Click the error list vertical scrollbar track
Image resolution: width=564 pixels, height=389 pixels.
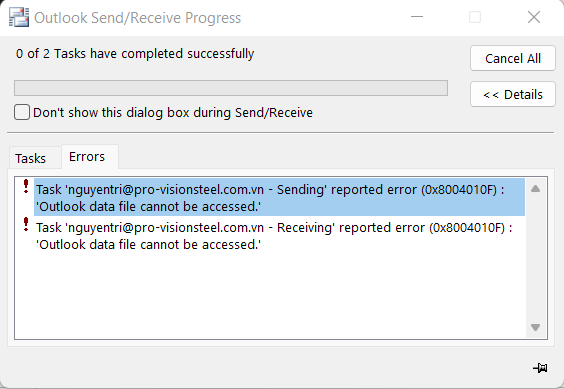535,258
